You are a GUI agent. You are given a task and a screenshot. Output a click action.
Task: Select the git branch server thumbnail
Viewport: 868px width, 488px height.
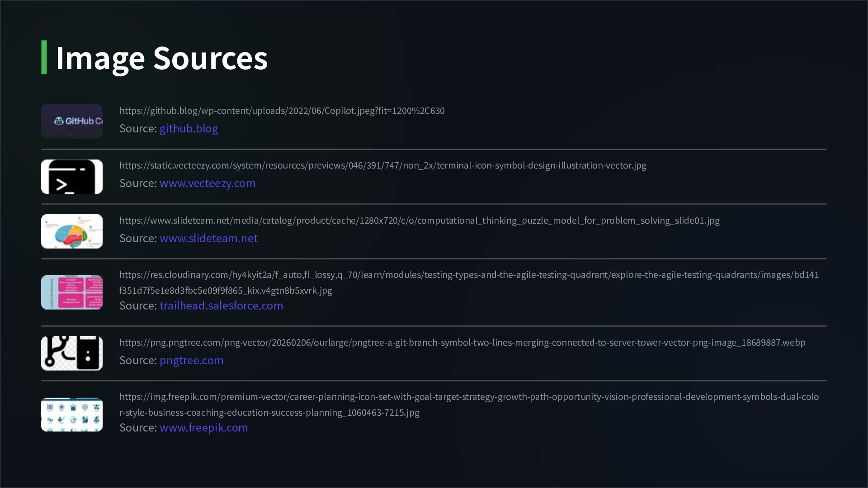coord(72,353)
